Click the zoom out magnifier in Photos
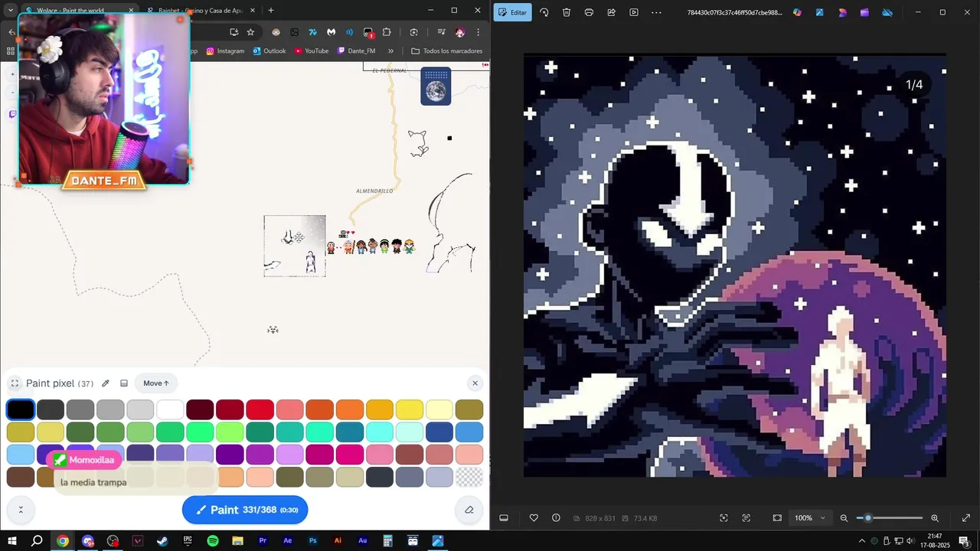This screenshot has width=980, height=551. pyautogui.click(x=844, y=518)
